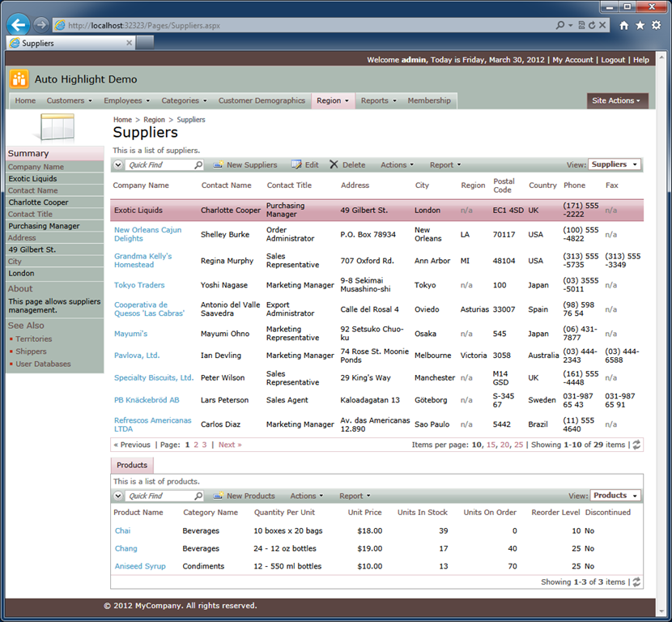Go to Next page of suppliers
The image size is (672, 622).
pyautogui.click(x=230, y=445)
